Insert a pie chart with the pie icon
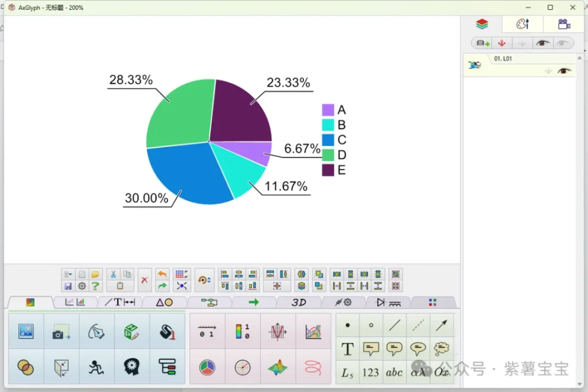The image size is (588, 392). (207, 367)
